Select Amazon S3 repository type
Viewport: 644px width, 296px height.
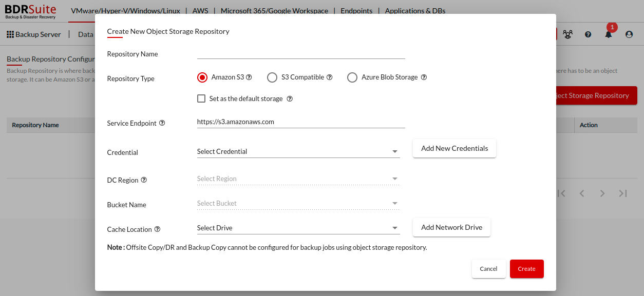(202, 77)
